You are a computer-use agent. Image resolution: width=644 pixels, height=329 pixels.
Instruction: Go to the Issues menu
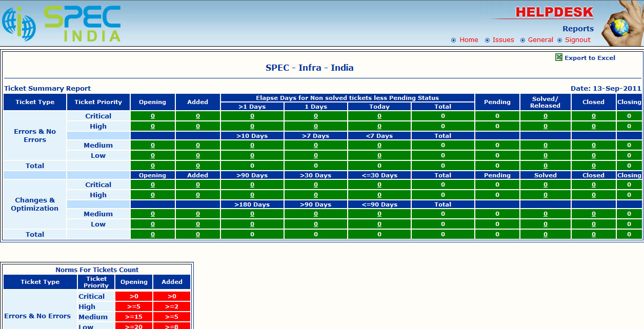click(503, 40)
